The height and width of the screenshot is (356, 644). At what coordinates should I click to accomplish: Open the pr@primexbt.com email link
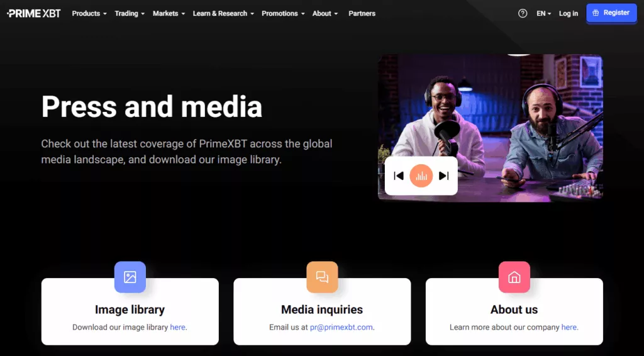pyautogui.click(x=341, y=327)
